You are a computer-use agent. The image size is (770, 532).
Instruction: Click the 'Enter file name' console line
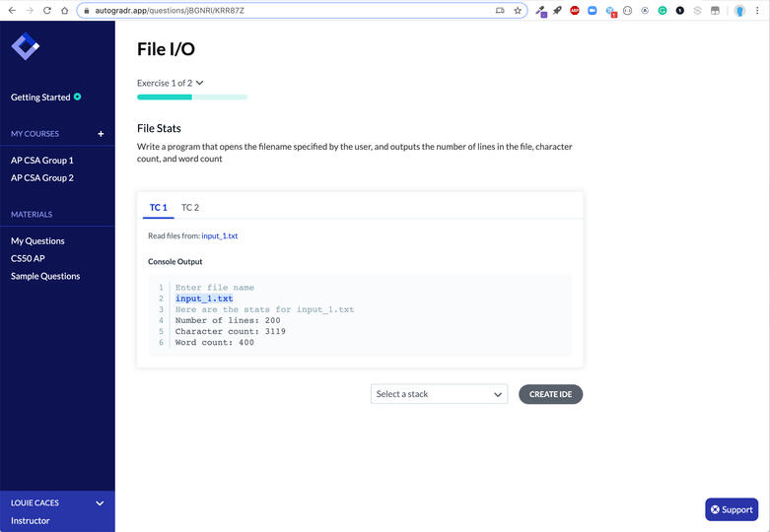point(215,288)
